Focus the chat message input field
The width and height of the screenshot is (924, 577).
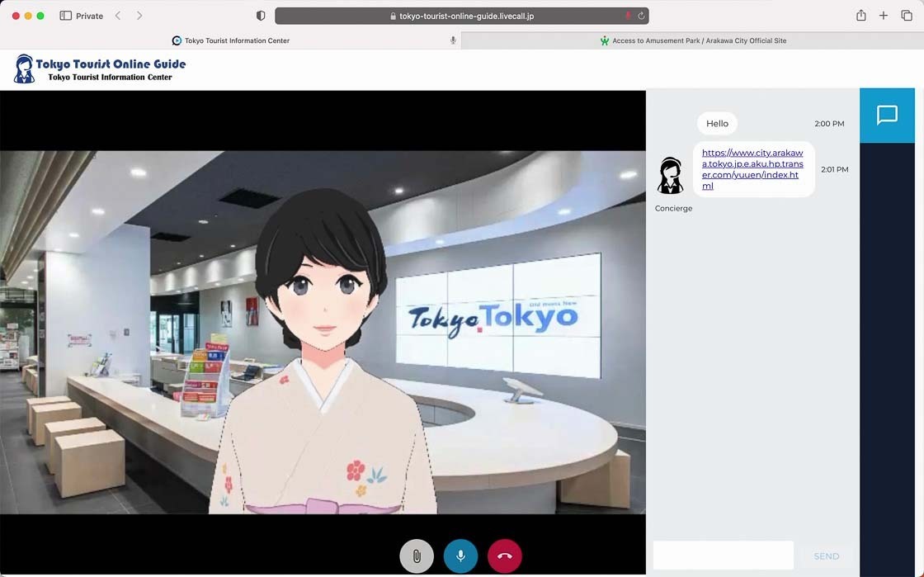click(723, 556)
